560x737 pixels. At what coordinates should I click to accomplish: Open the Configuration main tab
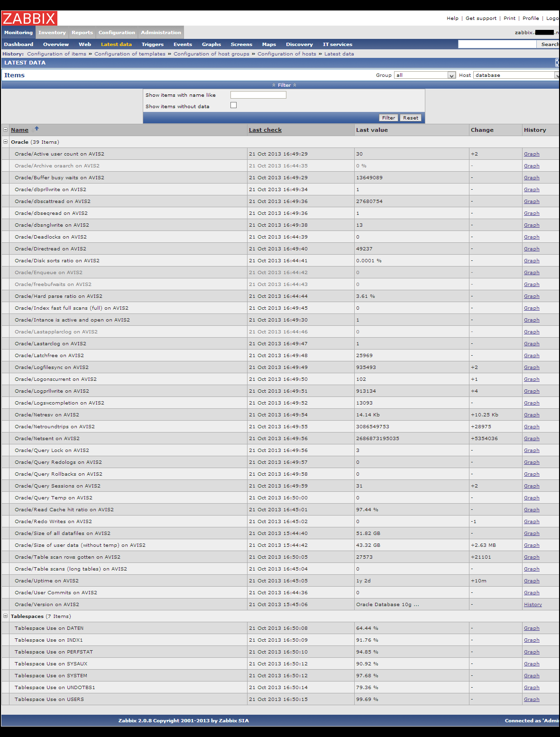pyautogui.click(x=117, y=33)
